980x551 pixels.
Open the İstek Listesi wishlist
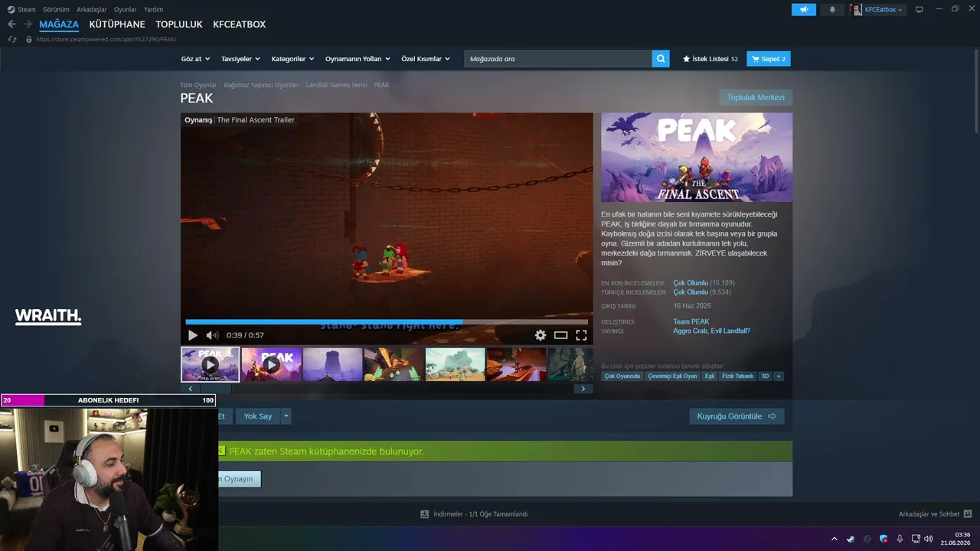710,59
